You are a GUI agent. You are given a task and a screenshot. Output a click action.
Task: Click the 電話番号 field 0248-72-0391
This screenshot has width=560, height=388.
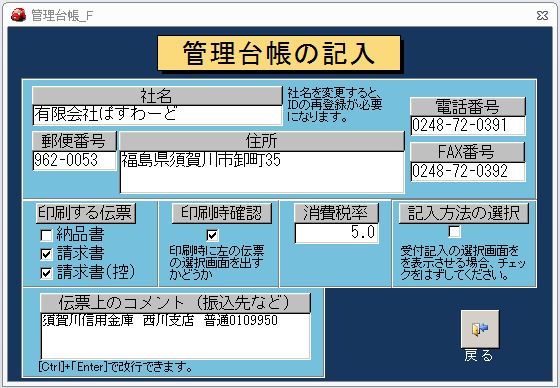[468, 125]
